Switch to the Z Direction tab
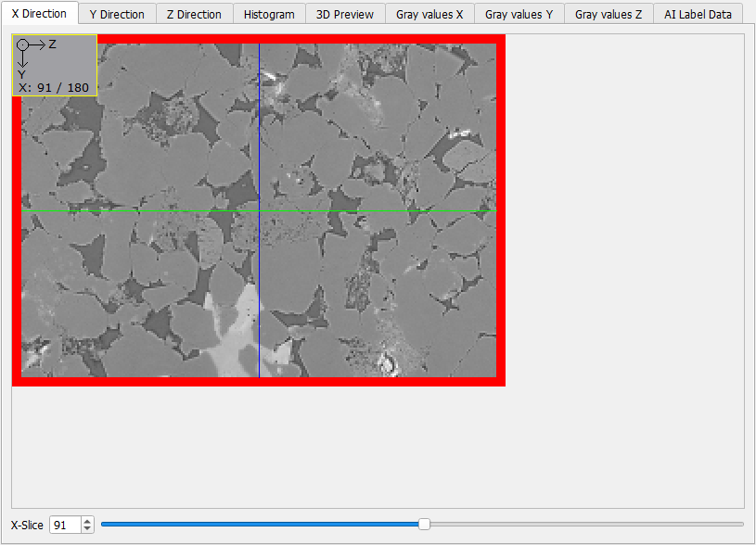This screenshot has height=545, width=756. coord(195,14)
